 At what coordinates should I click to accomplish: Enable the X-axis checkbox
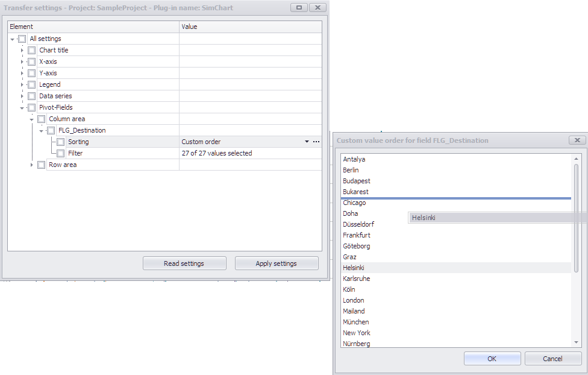32,61
